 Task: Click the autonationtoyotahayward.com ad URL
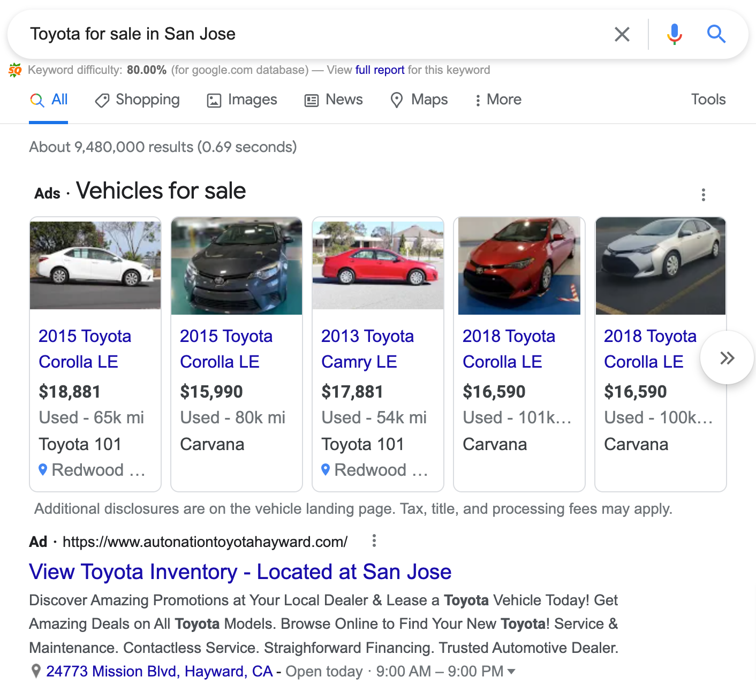click(205, 542)
